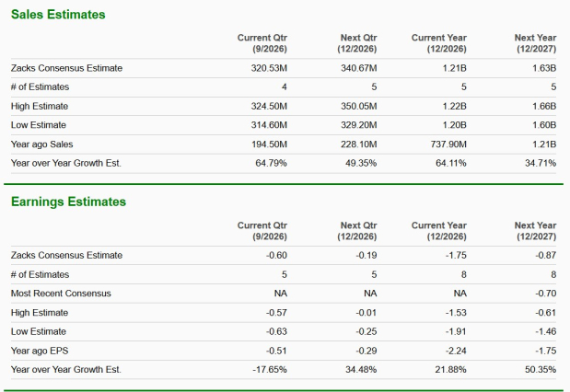570x392 pixels.
Task: Click the -0.19 earnings consensus value
Action: 366,256
